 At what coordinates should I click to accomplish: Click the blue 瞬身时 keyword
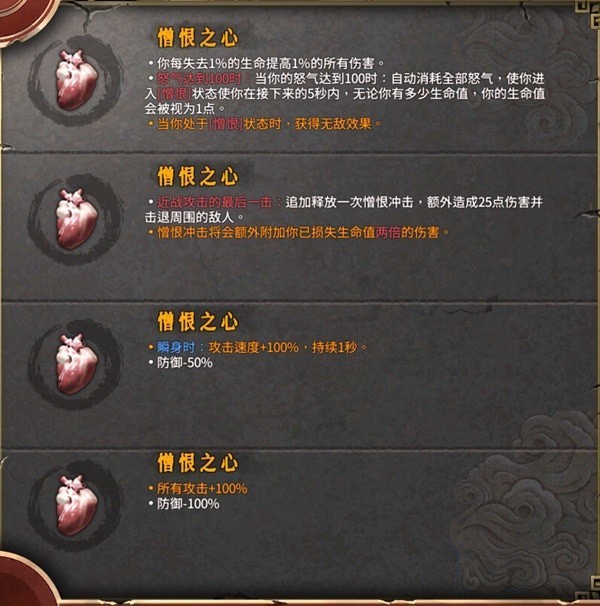coord(176,347)
